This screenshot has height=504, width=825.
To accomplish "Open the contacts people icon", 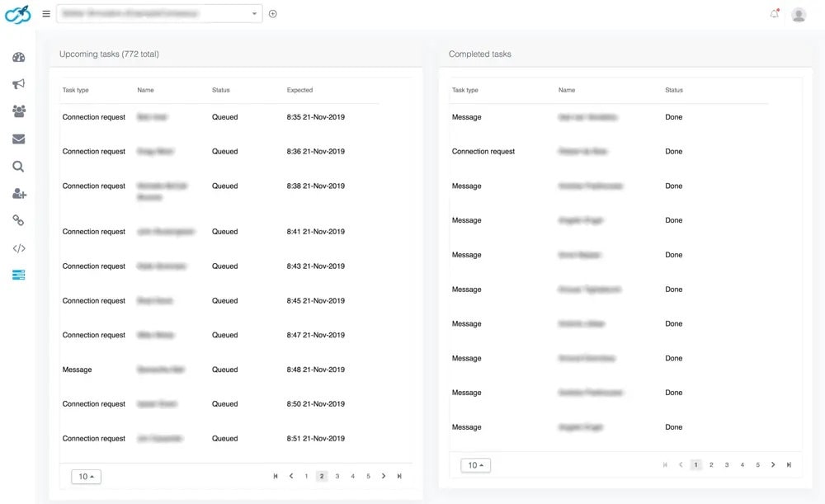I will [x=18, y=111].
